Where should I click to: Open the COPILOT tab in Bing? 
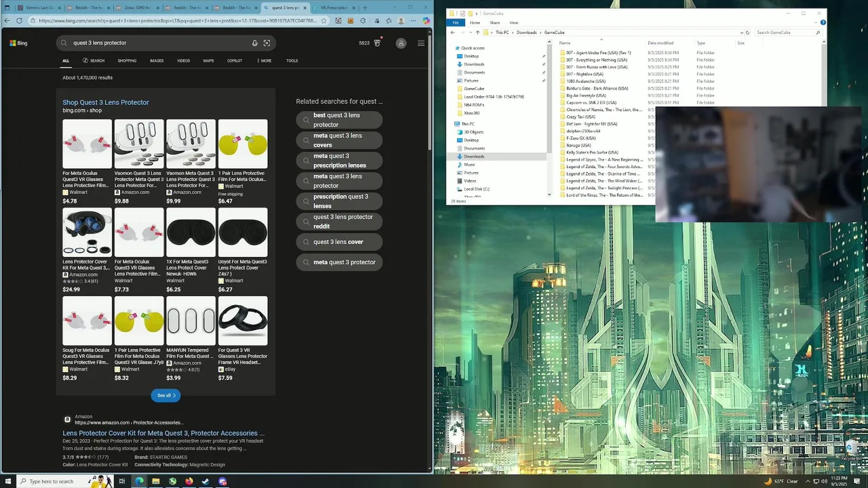[235, 60]
